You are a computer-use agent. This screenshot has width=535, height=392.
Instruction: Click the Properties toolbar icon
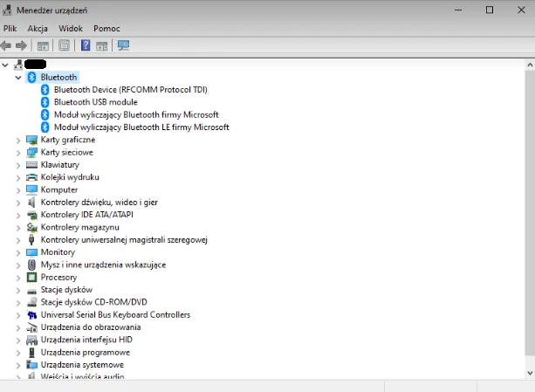[x=64, y=45]
